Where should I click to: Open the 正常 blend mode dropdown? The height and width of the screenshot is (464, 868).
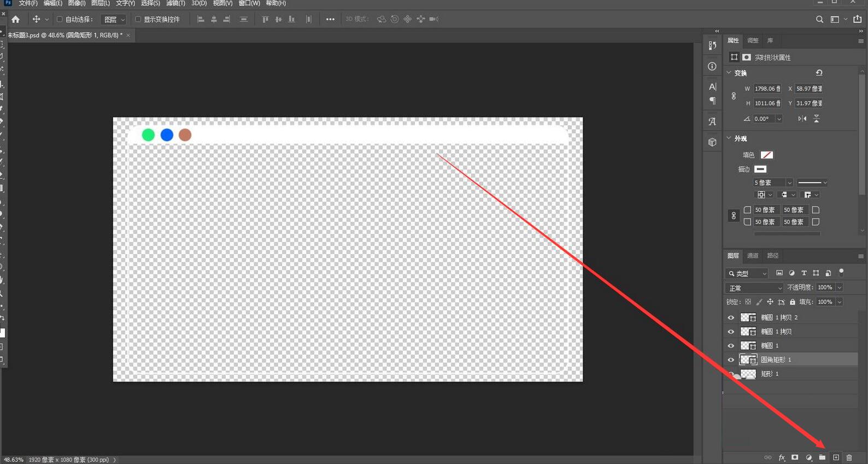755,288
